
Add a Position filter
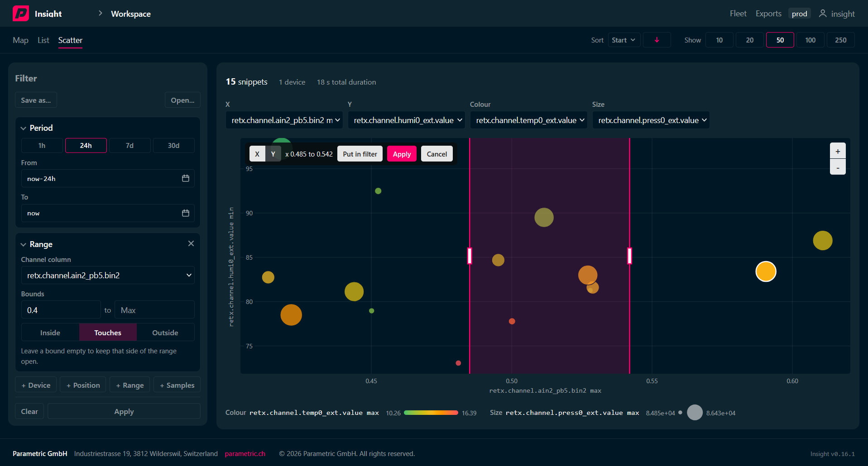pos(83,385)
